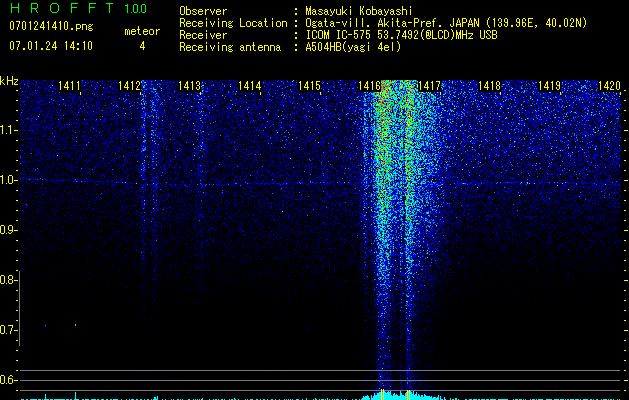The height and width of the screenshot is (400, 629).
Task: Click the 1416 time marker
Action: [369, 85]
